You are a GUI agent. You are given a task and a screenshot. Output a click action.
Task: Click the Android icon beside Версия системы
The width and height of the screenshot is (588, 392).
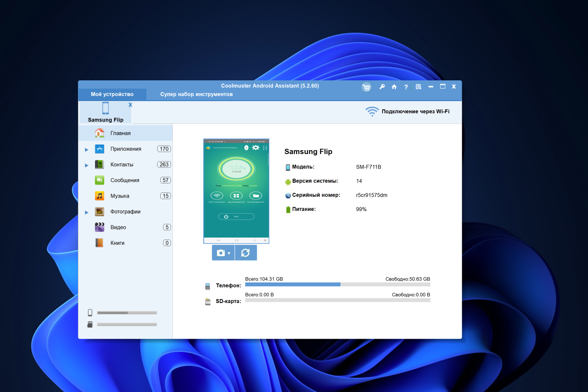click(288, 181)
